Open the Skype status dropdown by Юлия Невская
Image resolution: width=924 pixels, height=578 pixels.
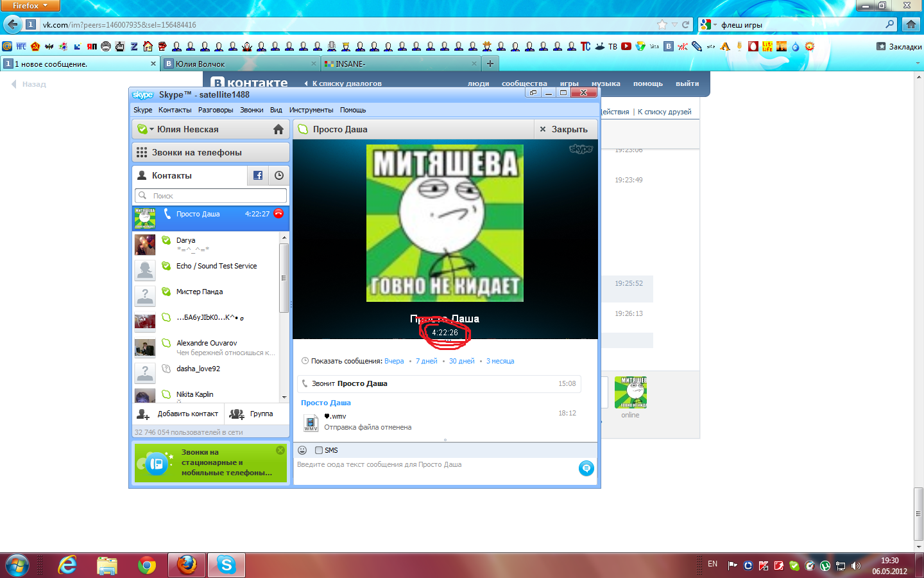[145, 129]
